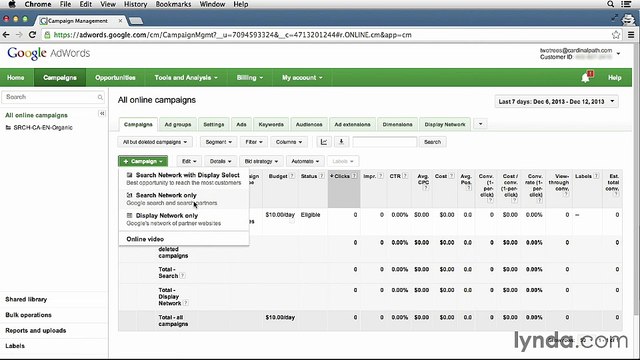Open the My account menu
Image resolution: width=640 pixels, height=360 pixels.
pyautogui.click(x=302, y=78)
